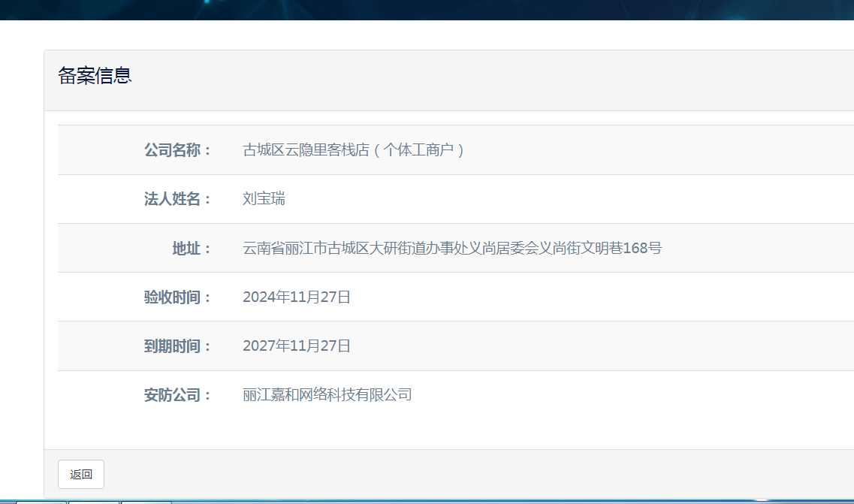Click company name 古城区云隐里客栈店（个体工商户）
The height and width of the screenshot is (504, 854).
point(354,150)
